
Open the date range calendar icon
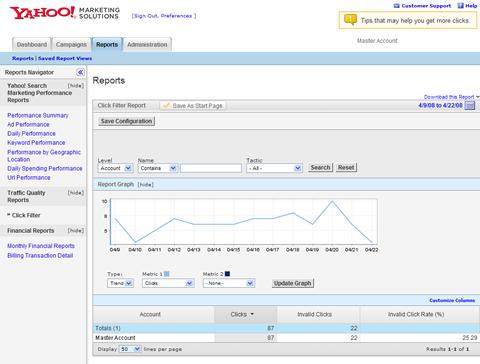[470, 106]
